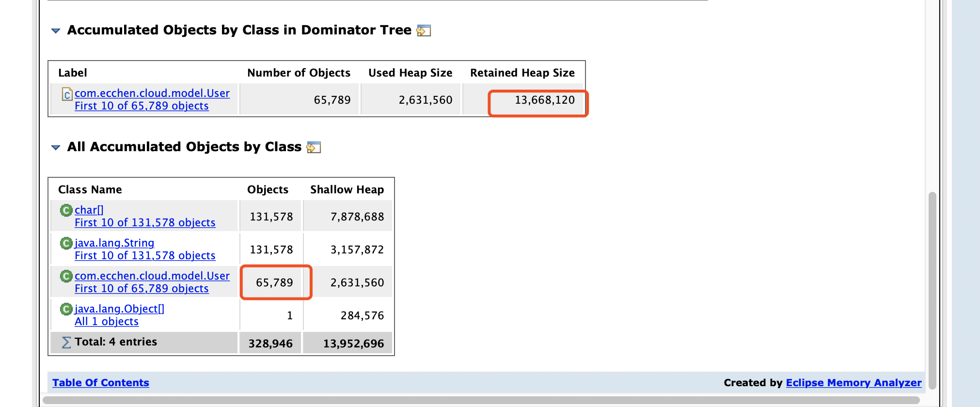Open First 10 of 131,578 char[] objects
980x407 pixels.
pos(145,222)
